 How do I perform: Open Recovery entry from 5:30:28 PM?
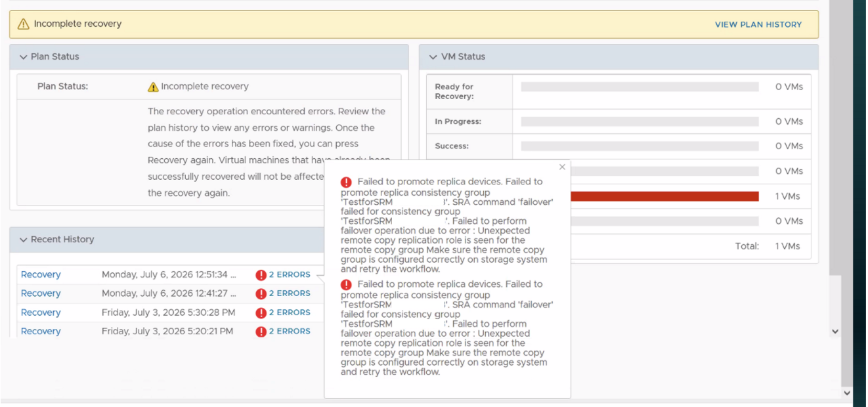[41, 312]
